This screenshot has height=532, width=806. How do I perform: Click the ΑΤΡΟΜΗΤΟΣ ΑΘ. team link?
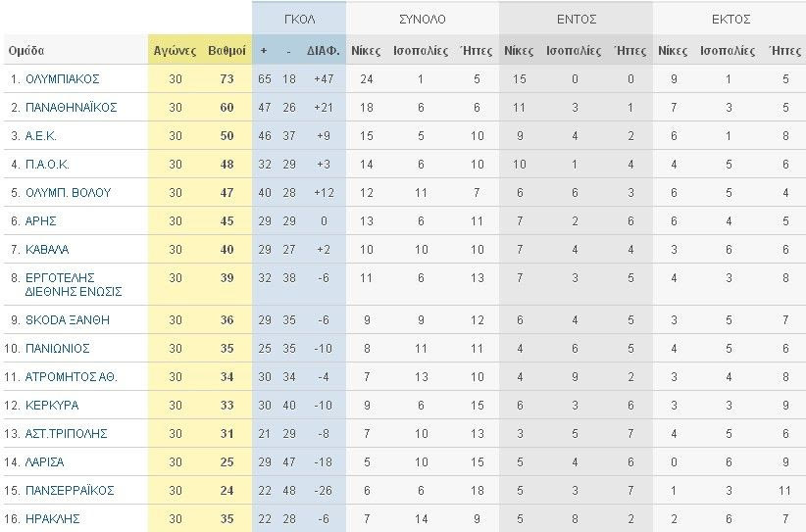click(71, 376)
